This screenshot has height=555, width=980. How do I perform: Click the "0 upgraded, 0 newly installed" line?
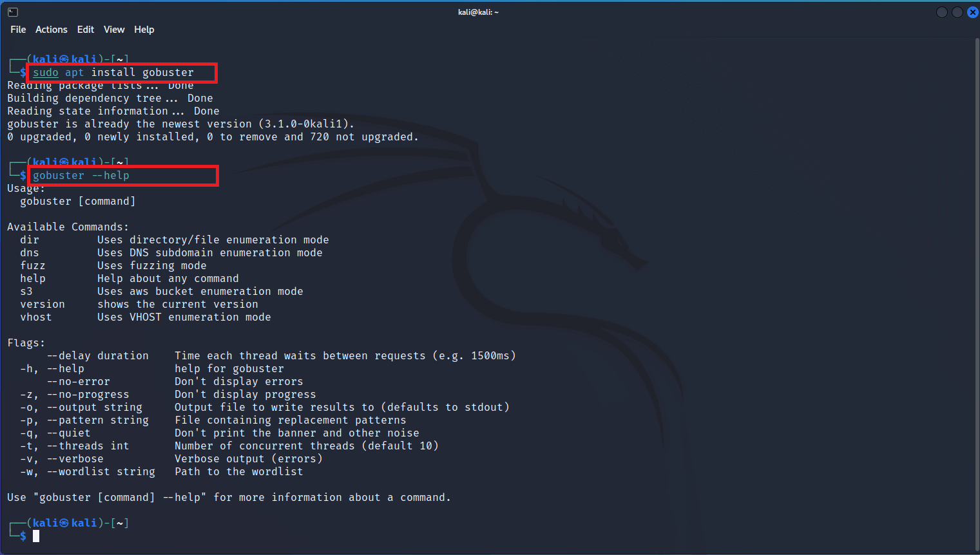[213, 137]
